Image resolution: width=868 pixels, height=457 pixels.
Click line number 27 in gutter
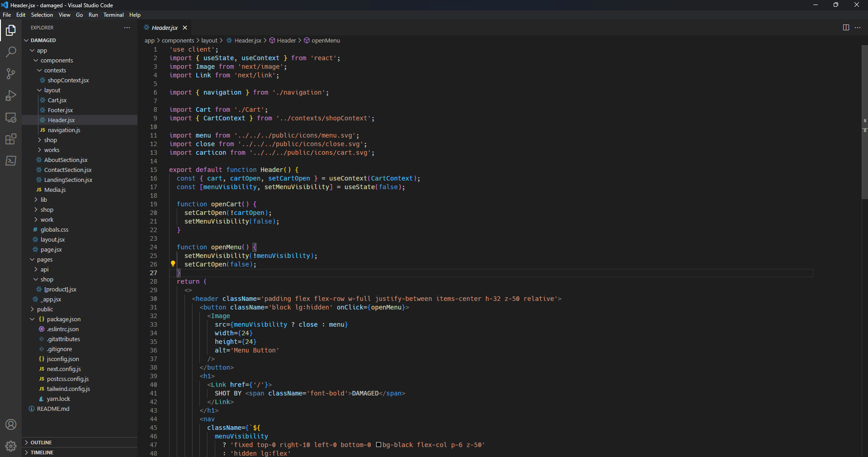(x=153, y=273)
